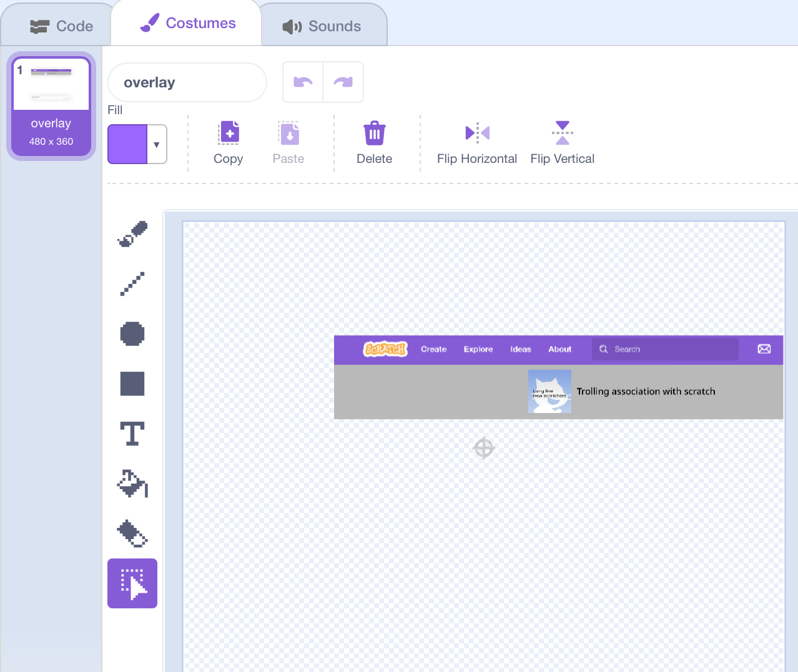Select the Brush tool

click(x=132, y=234)
